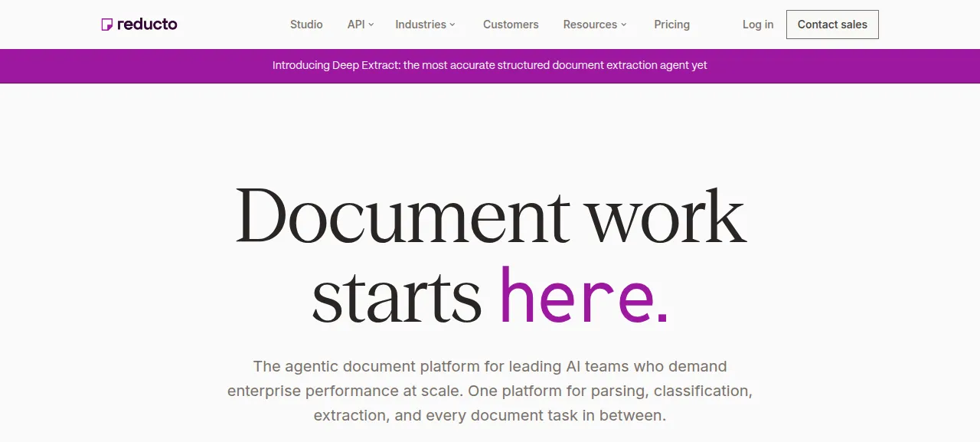Open the Pricing page
The image size is (980, 442).
click(x=672, y=25)
